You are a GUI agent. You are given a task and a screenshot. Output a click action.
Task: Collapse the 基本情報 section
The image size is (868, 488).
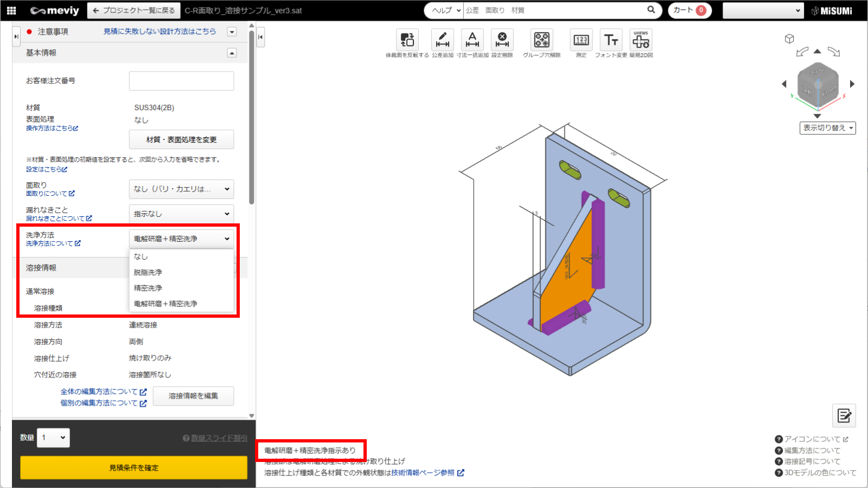coord(232,53)
